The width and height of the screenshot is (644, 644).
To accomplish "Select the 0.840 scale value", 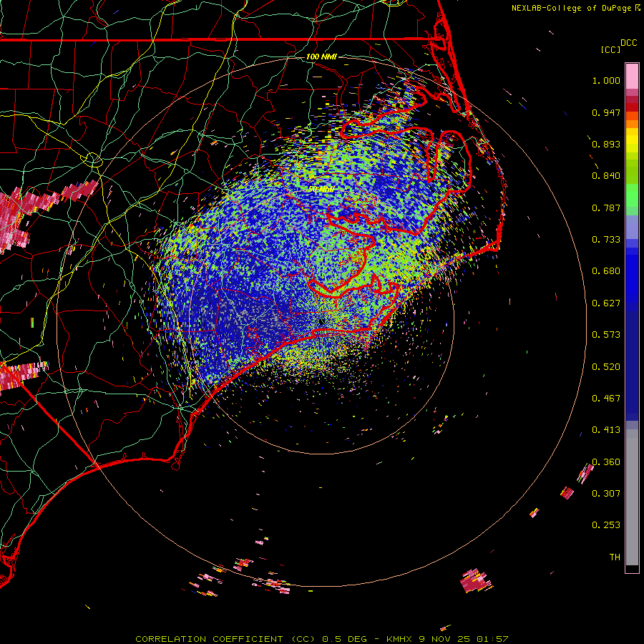I will 606,176.
